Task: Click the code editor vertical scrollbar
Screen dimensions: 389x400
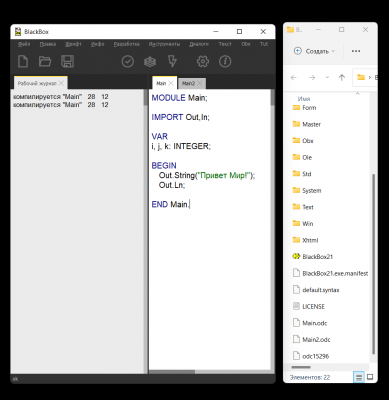Action: 272,97
